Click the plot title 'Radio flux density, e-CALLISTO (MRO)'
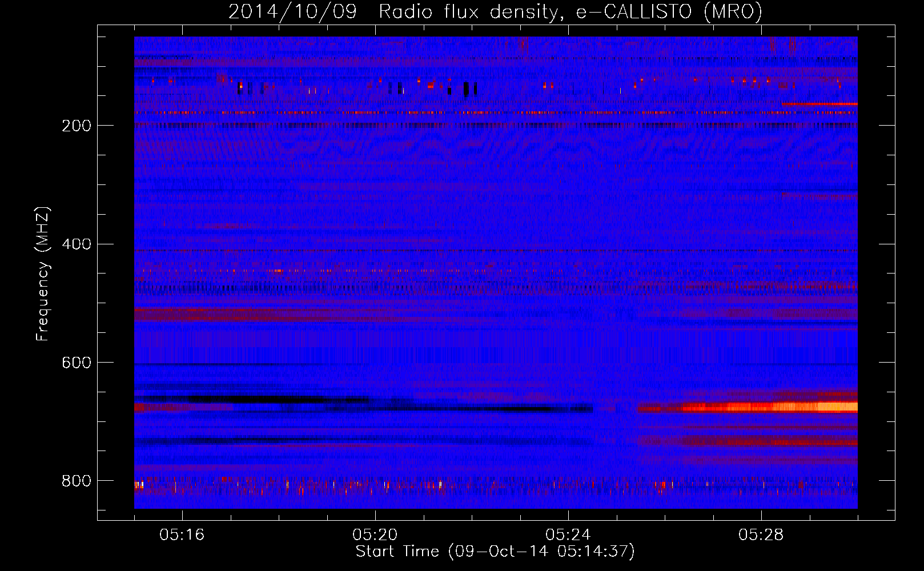This screenshot has width=924, height=571. (570, 12)
